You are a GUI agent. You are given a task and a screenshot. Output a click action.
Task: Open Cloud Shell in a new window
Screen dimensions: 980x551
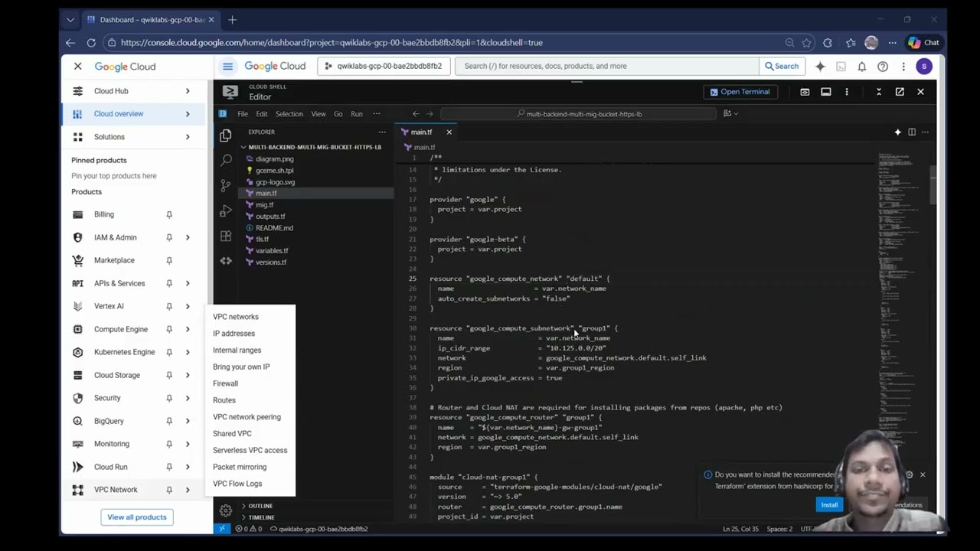pos(900,92)
